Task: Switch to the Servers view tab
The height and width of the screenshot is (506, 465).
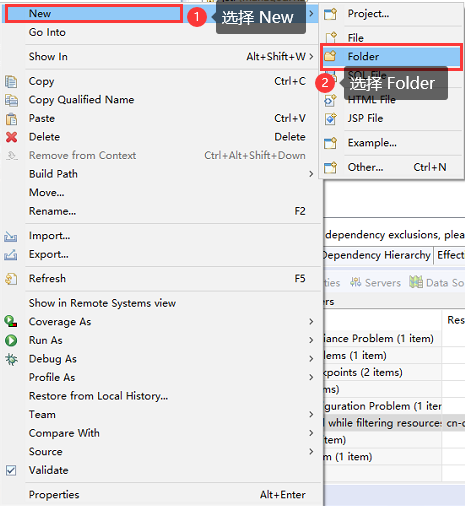Action: (x=375, y=283)
